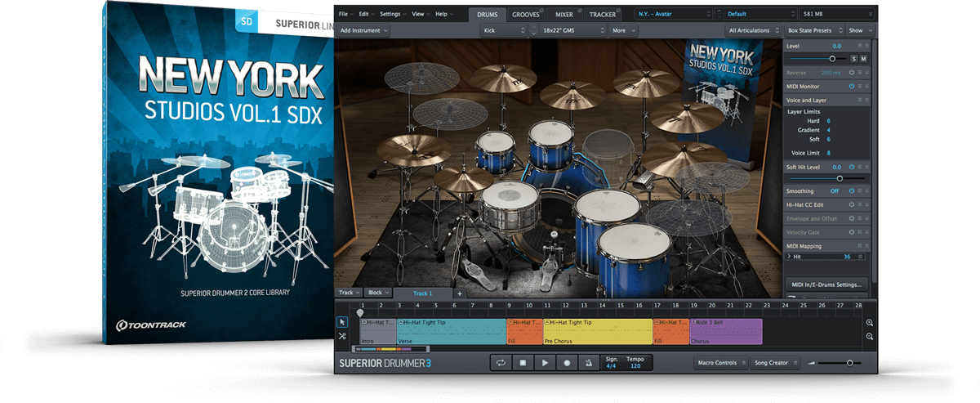The height and width of the screenshot is (403, 980).
Task: Open the Song Creator panel
Action: (x=775, y=363)
